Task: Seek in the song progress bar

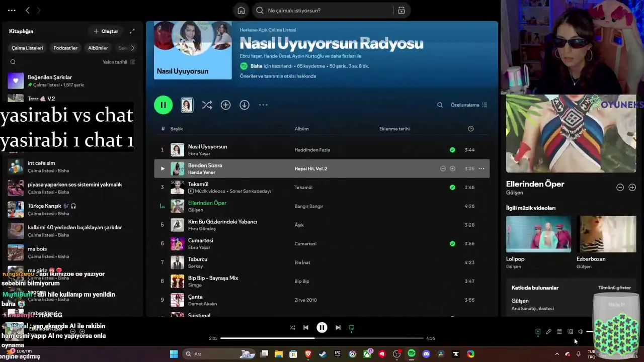Action: point(322,338)
